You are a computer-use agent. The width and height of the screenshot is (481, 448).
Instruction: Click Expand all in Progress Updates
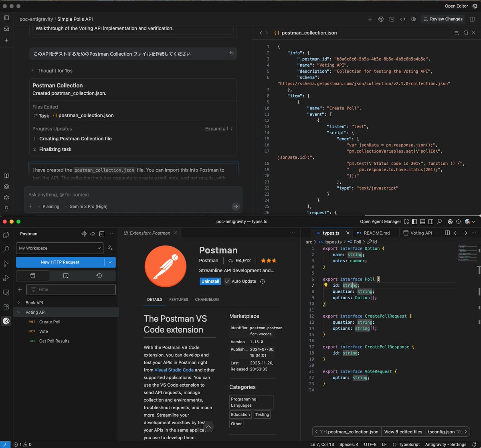pyautogui.click(x=219, y=129)
